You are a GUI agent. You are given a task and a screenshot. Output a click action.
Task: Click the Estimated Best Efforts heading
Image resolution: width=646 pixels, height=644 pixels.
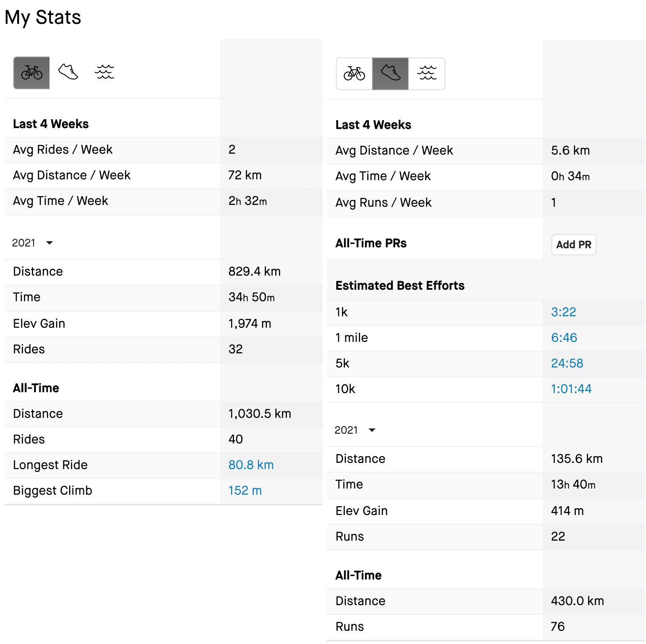click(400, 286)
